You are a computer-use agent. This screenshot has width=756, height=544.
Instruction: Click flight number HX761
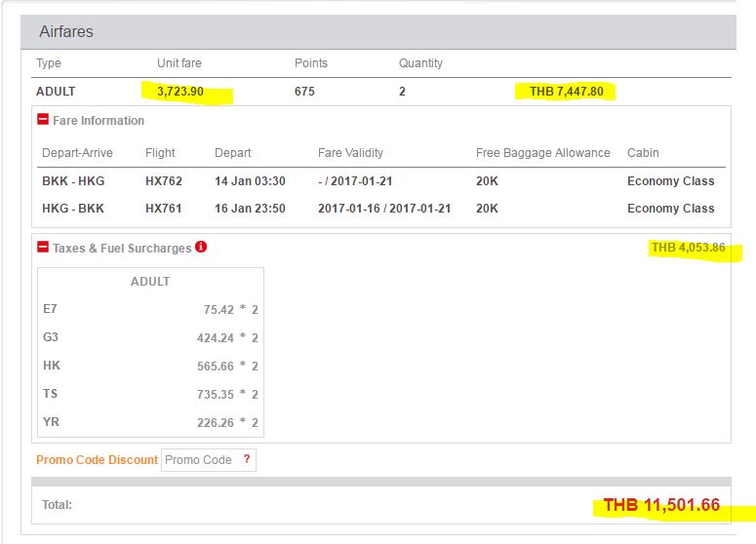tap(164, 209)
